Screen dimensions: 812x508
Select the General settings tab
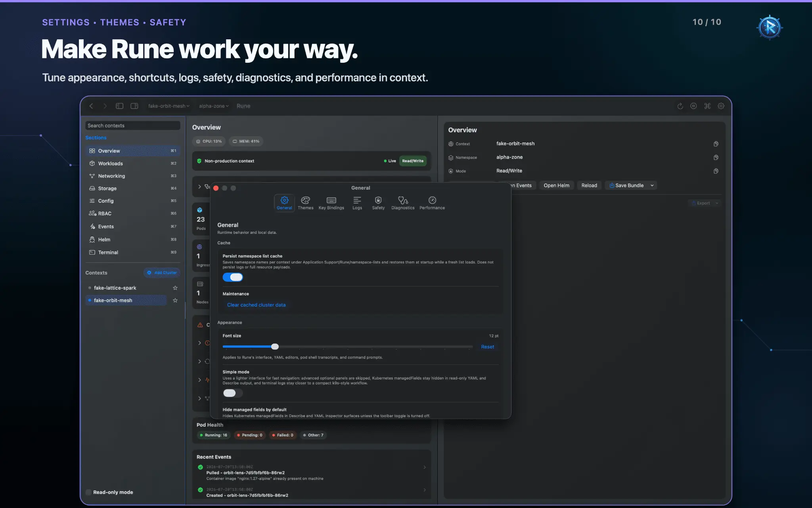pos(284,203)
